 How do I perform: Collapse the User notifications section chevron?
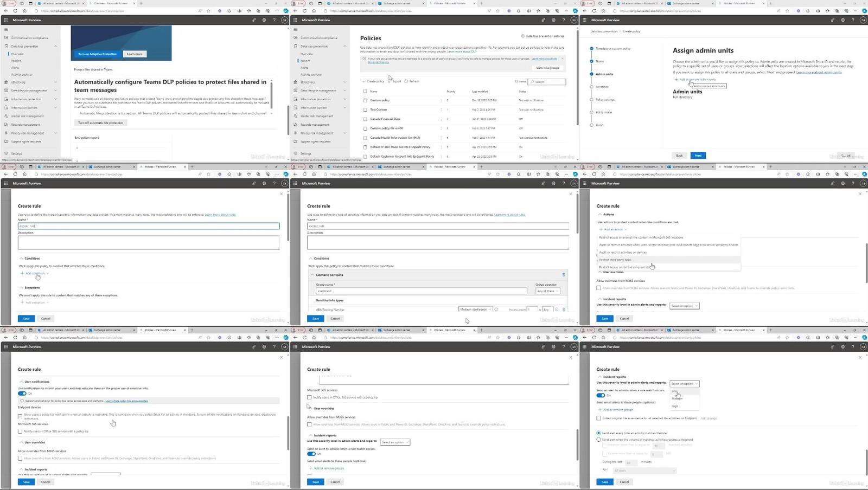21,382
